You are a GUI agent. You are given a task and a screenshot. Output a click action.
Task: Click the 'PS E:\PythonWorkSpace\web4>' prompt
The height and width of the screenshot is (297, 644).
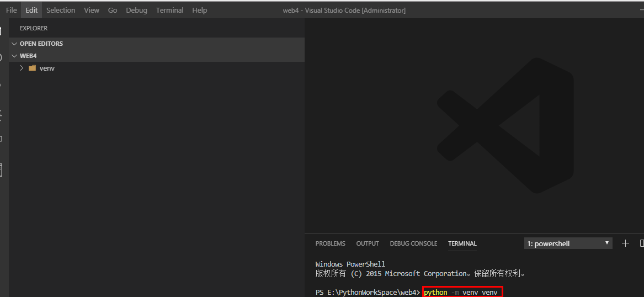coord(368,293)
